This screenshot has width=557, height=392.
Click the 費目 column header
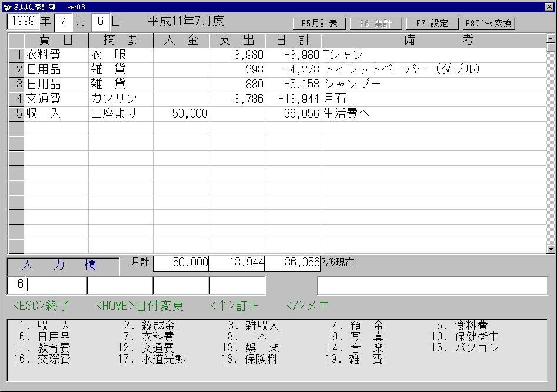click(x=56, y=41)
